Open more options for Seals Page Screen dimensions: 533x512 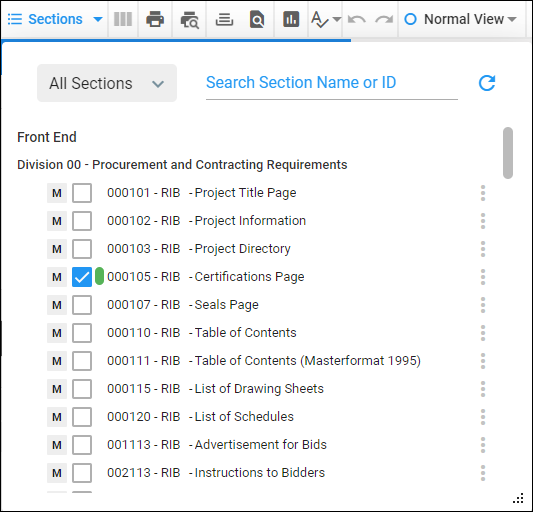click(x=483, y=305)
